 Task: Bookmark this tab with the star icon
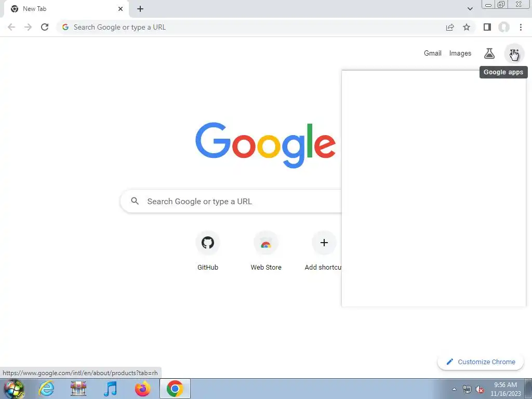(x=467, y=27)
